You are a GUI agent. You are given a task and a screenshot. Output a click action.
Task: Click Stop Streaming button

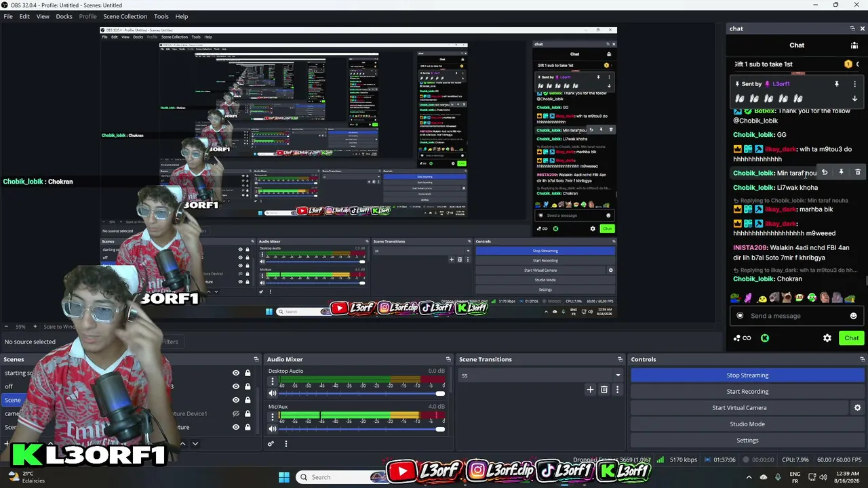(747, 375)
